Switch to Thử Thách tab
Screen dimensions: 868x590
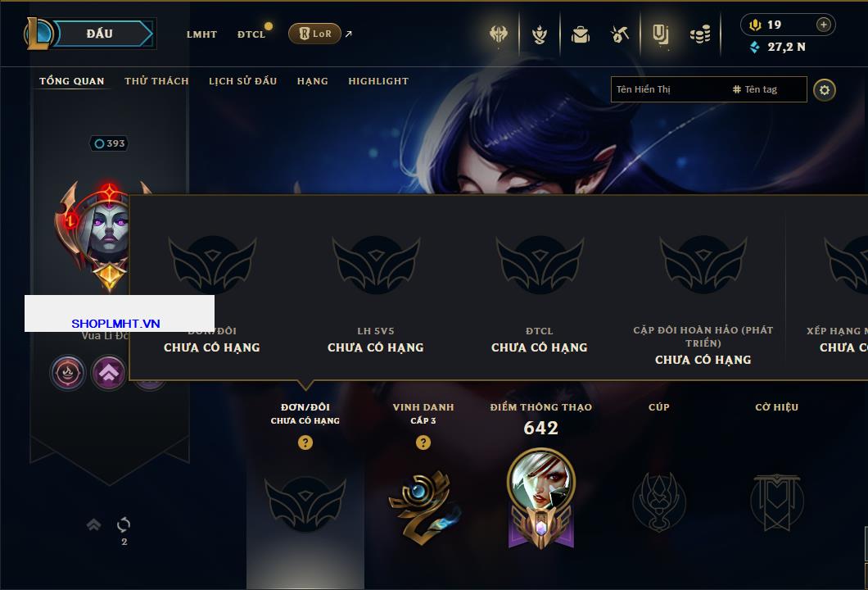pyautogui.click(x=156, y=81)
